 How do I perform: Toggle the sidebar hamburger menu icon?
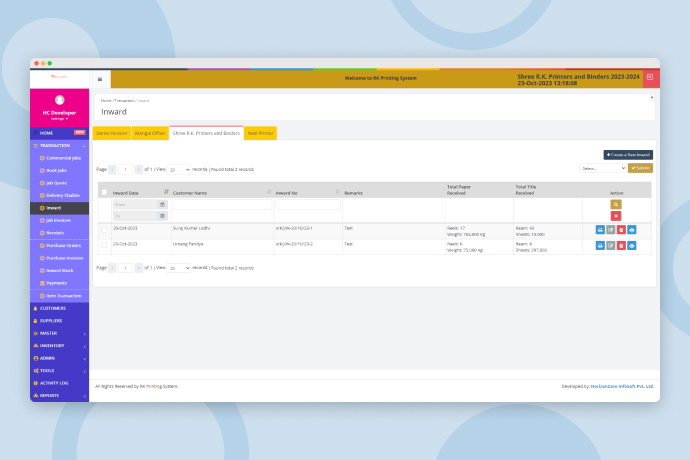[100, 79]
